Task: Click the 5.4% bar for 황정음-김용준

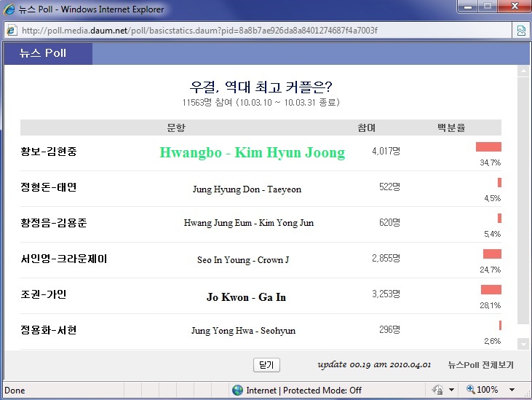Action: [499, 219]
